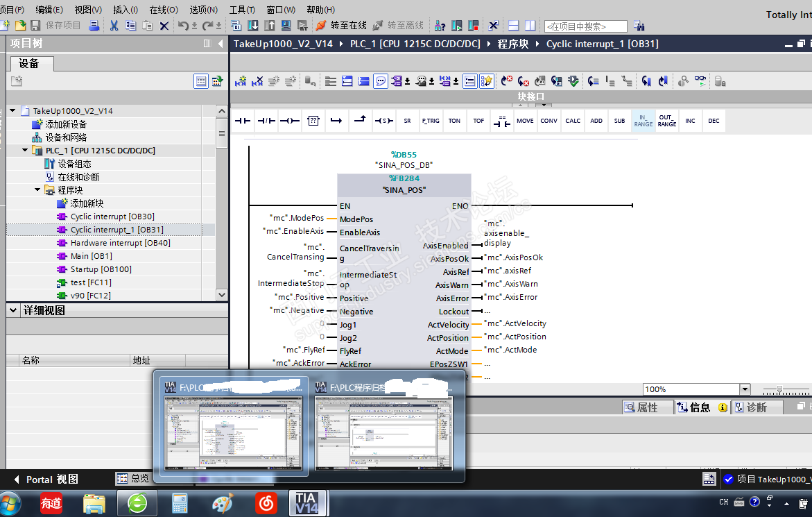Click the delete X icon
Image resolution: width=812 pixels, height=517 pixels.
pos(164,26)
